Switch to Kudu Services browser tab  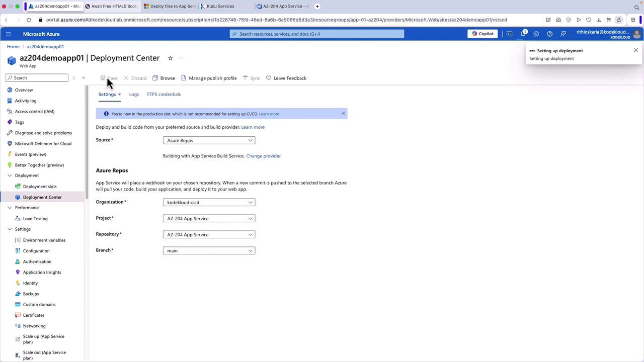227,7
